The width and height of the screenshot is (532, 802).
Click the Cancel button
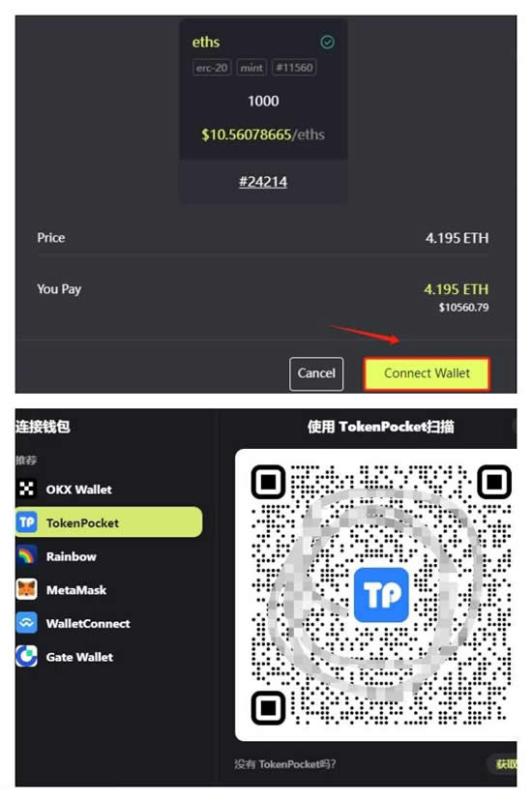(x=316, y=373)
